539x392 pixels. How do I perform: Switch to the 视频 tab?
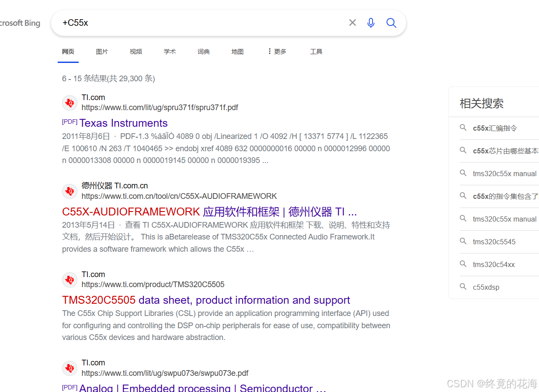pyautogui.click(x=136, y=52)
